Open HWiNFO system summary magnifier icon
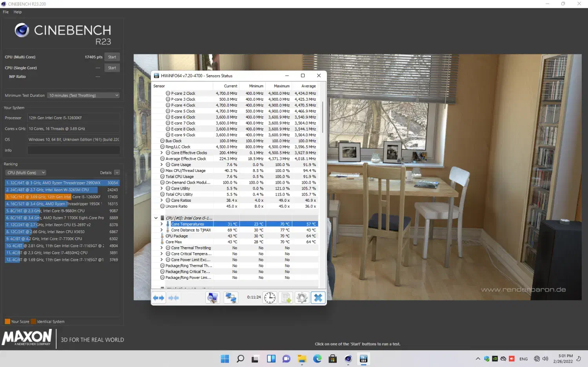 (x=212, y=298)
